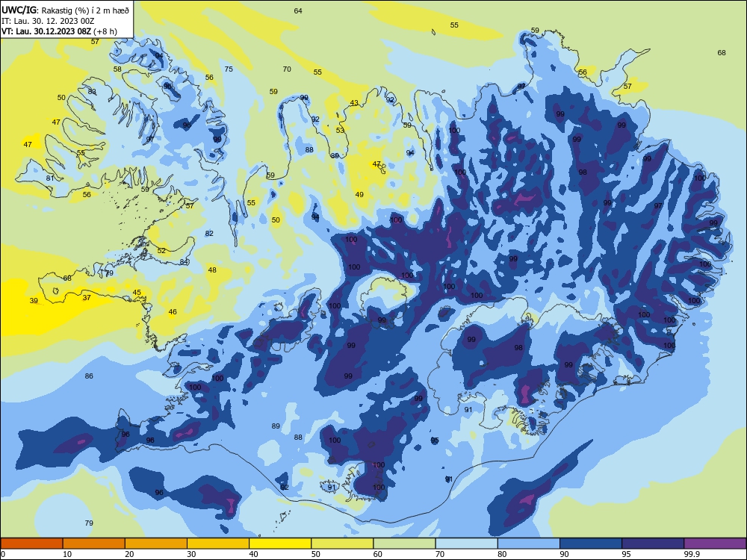Click the 0–10 dark orange legend swatch
Screen dimensions: 747x560
click(x=31, y=544)
